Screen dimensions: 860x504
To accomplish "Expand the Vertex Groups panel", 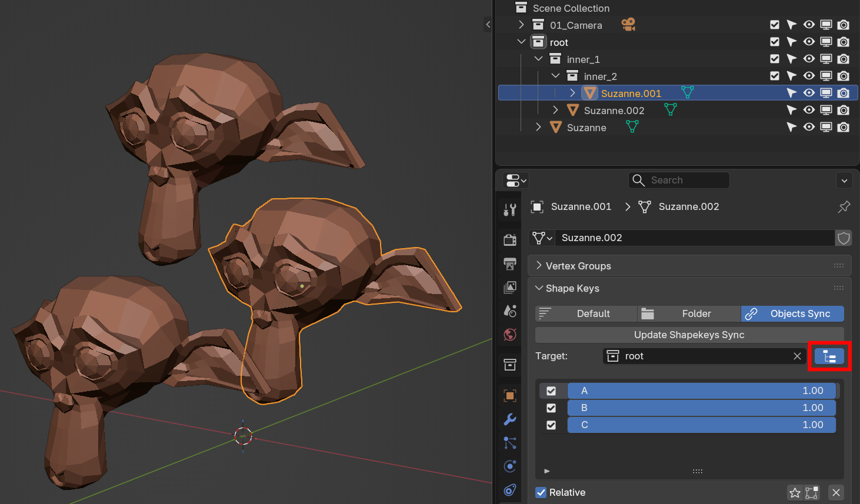I will (x=539, y=266).
